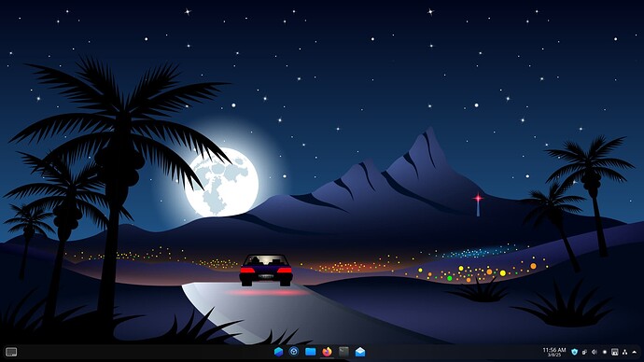Open the blue envelope mail app
Image resolution: width=644 pixels, height=362 pixels.
point(360,352)
